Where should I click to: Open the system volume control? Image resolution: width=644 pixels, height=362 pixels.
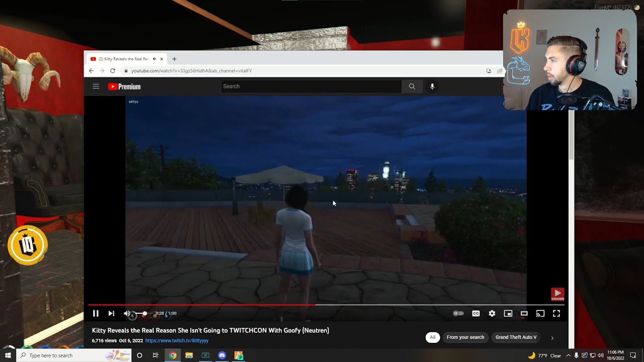[600, 355]
